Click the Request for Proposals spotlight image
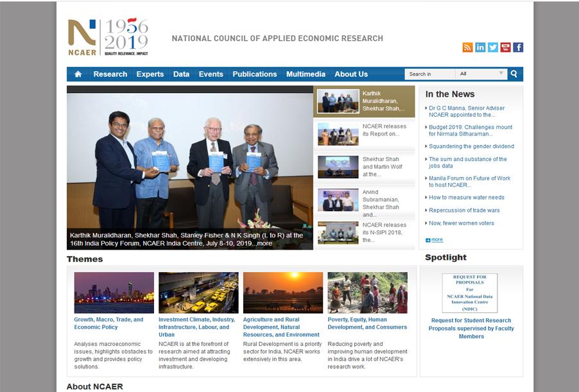The height and width of the screenshot is (392, 579). coord(470,293)
